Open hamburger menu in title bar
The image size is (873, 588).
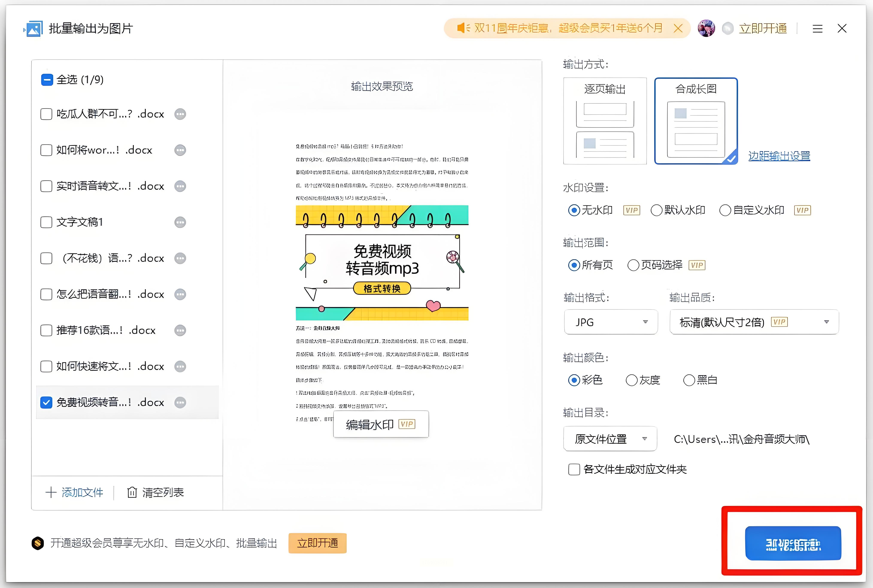point(817,29)
